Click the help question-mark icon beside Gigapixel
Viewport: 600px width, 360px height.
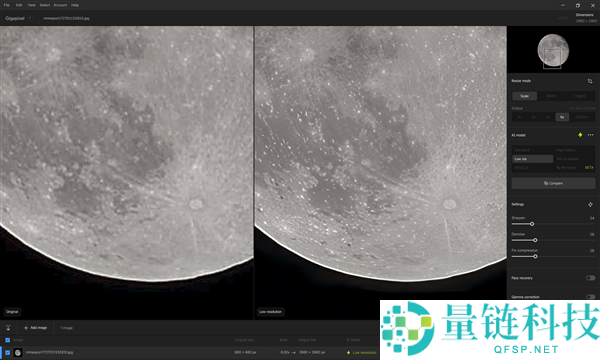tap(30, 18)
